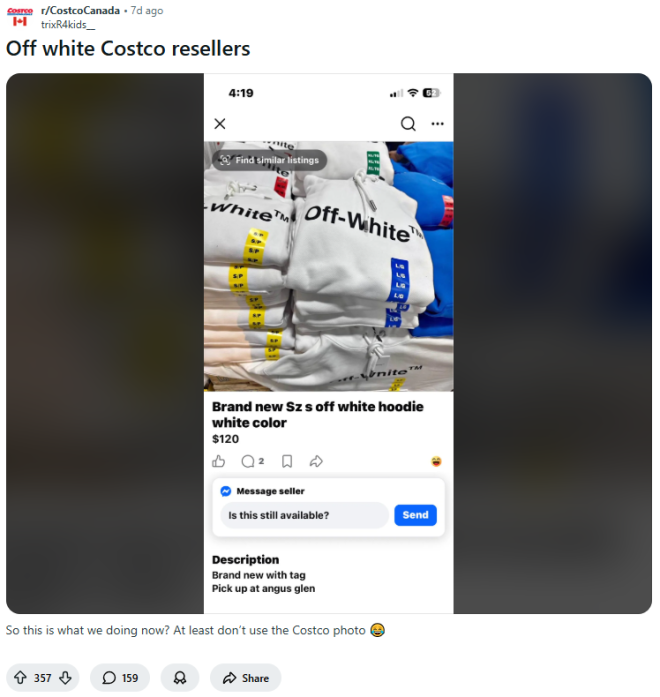The image size is (660, 697).
Task: Open the 159 comments
Action: coord(120,677)
